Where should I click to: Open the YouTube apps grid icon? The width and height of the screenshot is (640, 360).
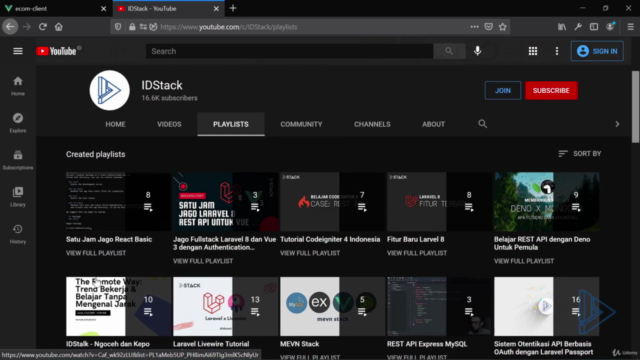tap(533, 51)
